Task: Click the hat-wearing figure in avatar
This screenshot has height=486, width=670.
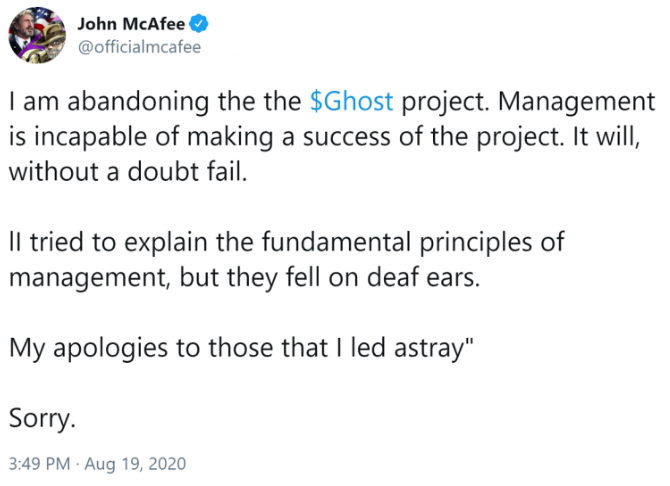Action: click(50, 43)
